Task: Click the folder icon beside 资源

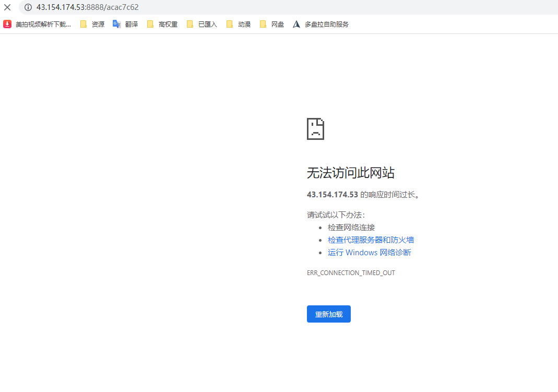Action: pos(84,23)
